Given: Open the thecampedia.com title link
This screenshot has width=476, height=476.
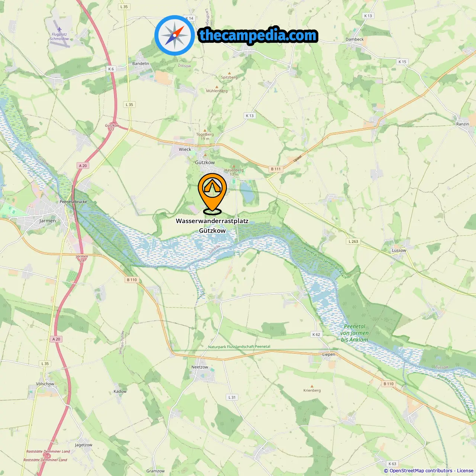Looking at the screenshot, I should point(258,35).
